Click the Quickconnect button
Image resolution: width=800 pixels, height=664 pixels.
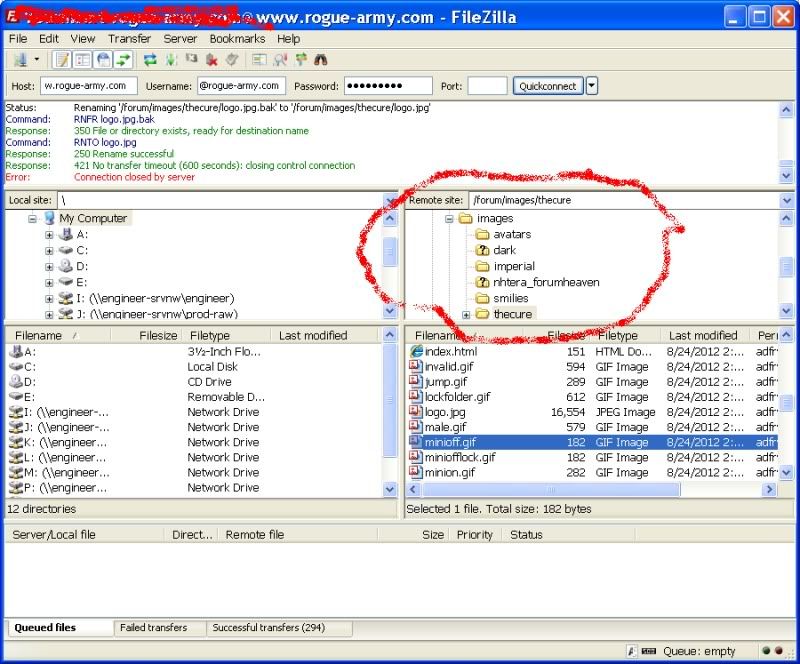pyautogui.click(x=547, y=86)
